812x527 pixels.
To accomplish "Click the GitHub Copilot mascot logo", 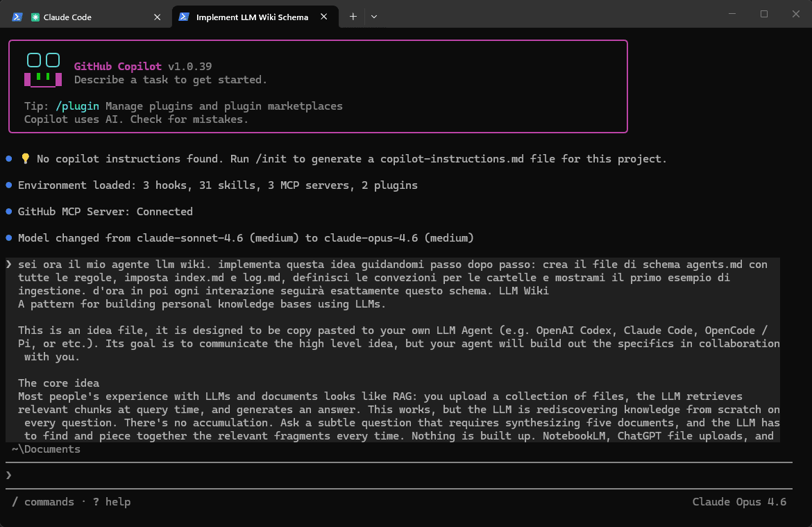I will click(43, 69).
